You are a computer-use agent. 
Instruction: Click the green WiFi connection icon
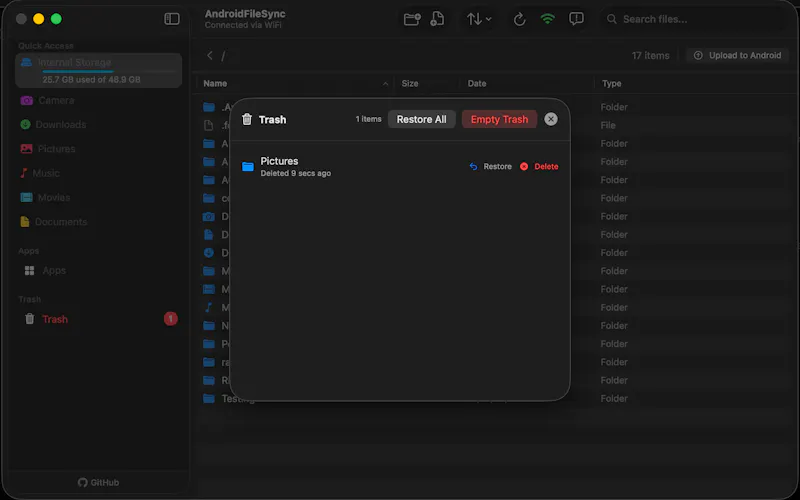pos(547,19)
